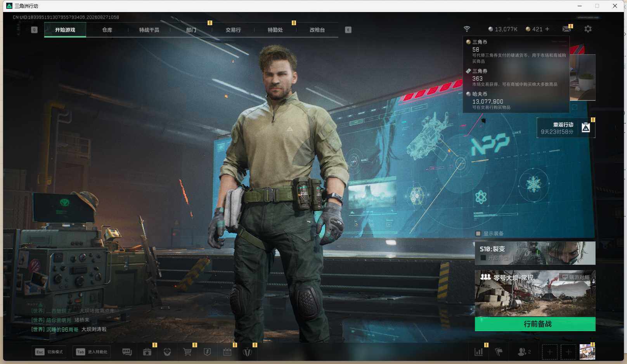Open the 改枪台 tab
Image resolution: width=627 pixels, height=364 pixels.
(317, 30)
